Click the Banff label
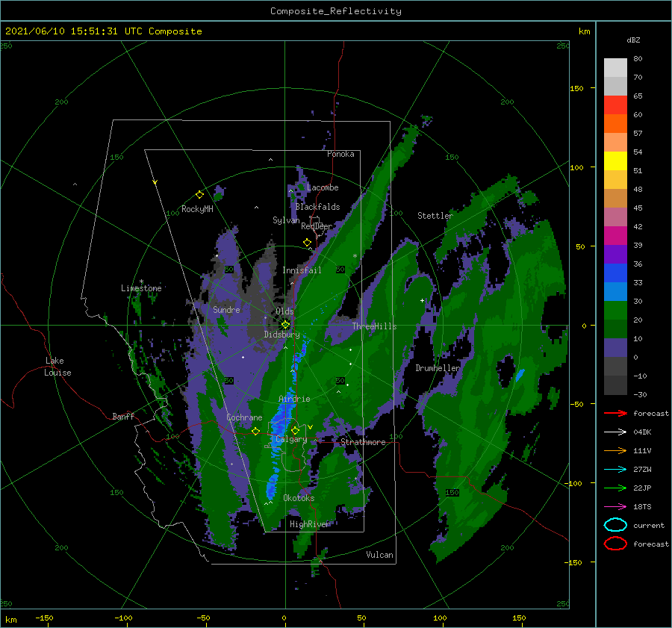This screenshot has height=628, width=672. coord(123,416)
